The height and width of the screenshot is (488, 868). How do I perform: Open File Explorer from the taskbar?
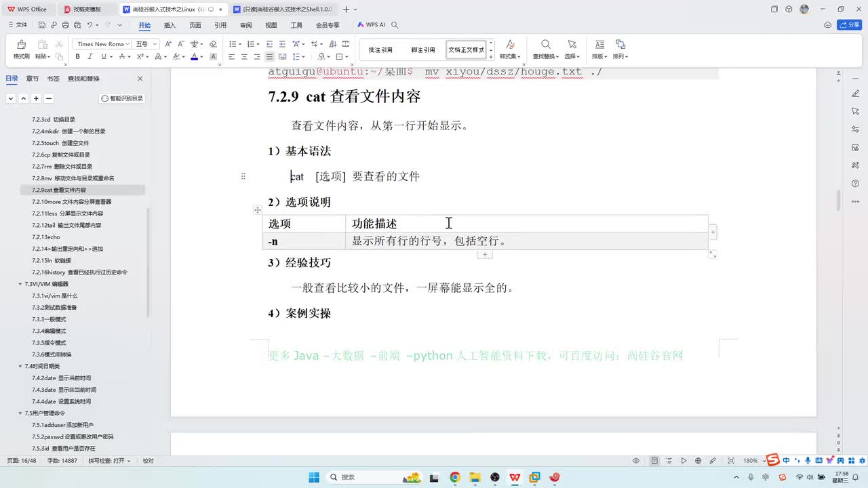(x=475, y=477)
